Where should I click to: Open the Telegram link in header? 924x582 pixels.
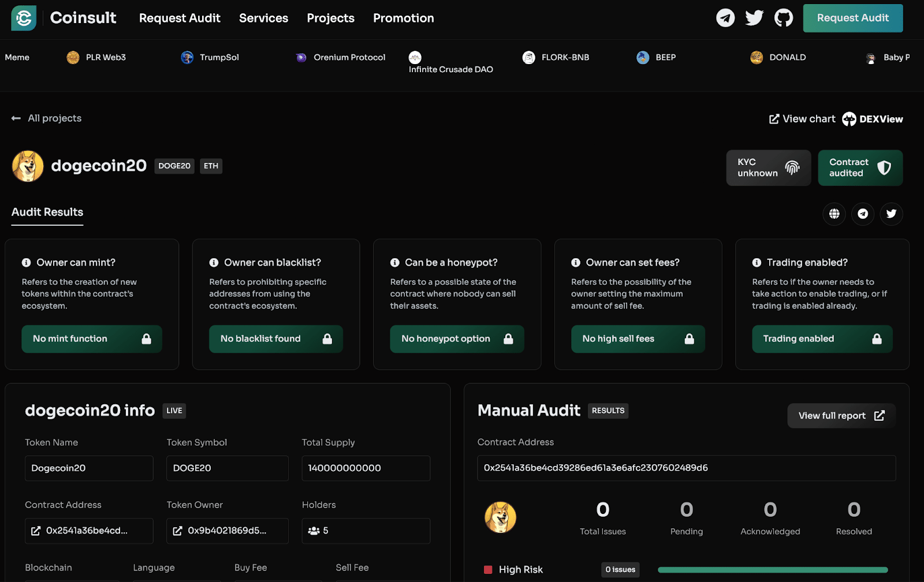pos(725,18)
